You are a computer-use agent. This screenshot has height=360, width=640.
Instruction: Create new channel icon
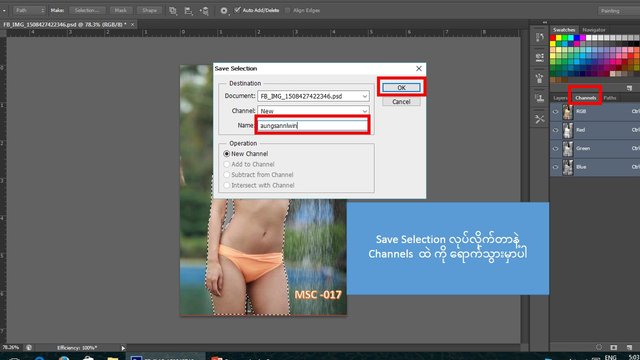(x=629, y=347)
